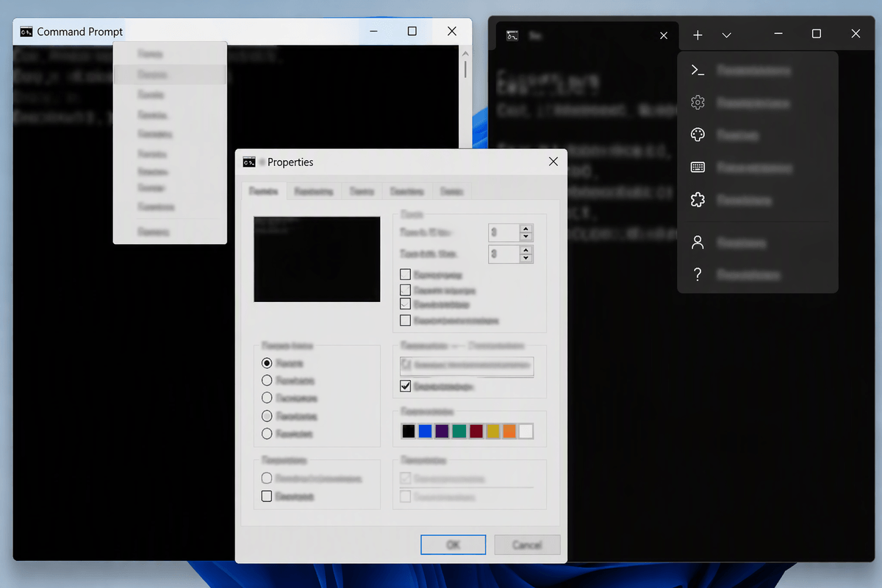Image resolution: width=882 pixels, height=588 pixels.
Task: Click the Command Prompt title bar system icon
Action: pyautogui.click(x=26, y=32)
